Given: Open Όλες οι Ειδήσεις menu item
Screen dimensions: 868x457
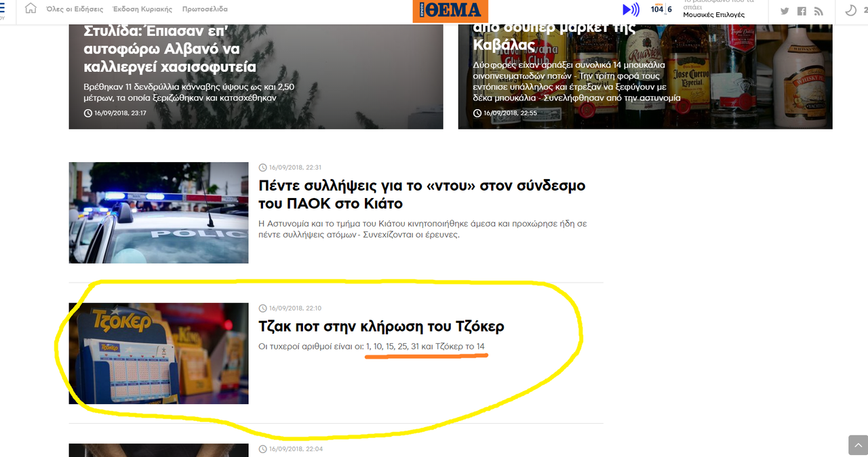Looking at the screenshot, I should pyautogui.click(x=74, y=9).
